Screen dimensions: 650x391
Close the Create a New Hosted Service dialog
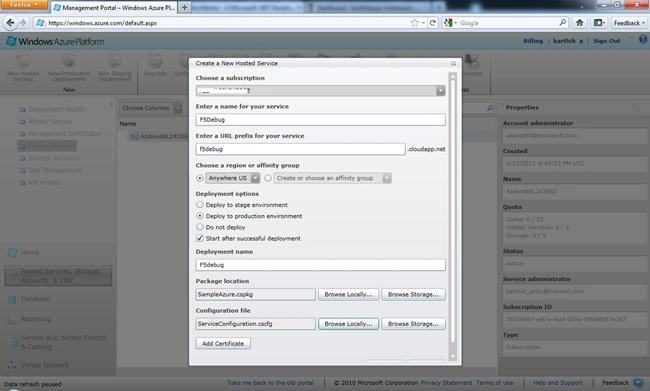[454, 63]
